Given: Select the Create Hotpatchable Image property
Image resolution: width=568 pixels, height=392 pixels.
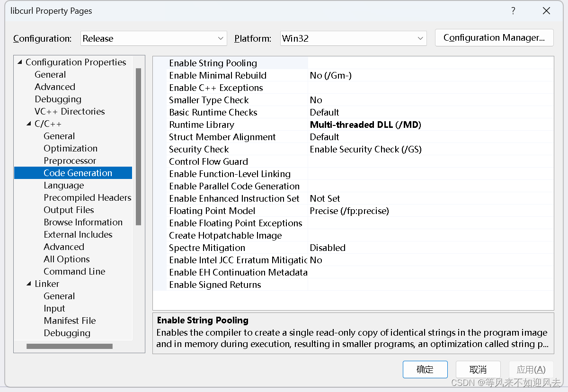Looking at the screenshot, I should pos(225,235).
